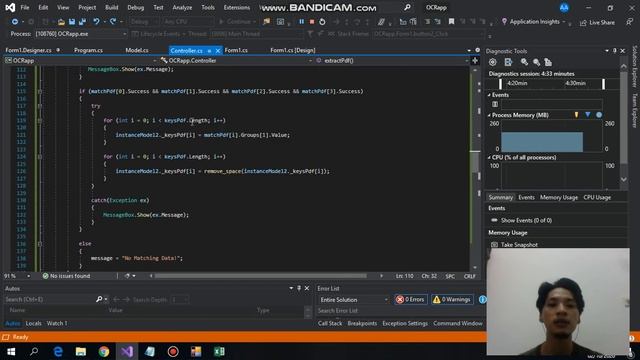
Task: Open the extractPdf() member dropdown
Action: (392, 60)
